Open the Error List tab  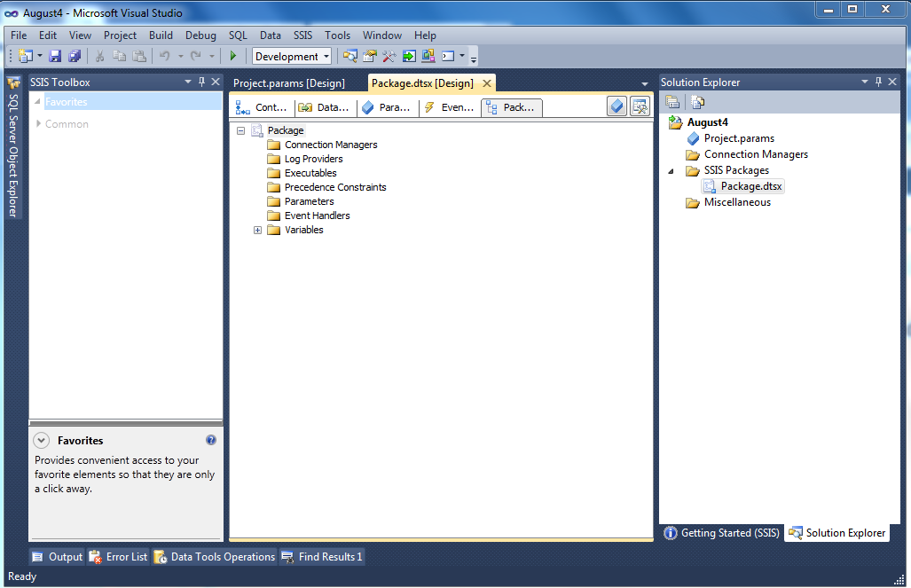118,557
